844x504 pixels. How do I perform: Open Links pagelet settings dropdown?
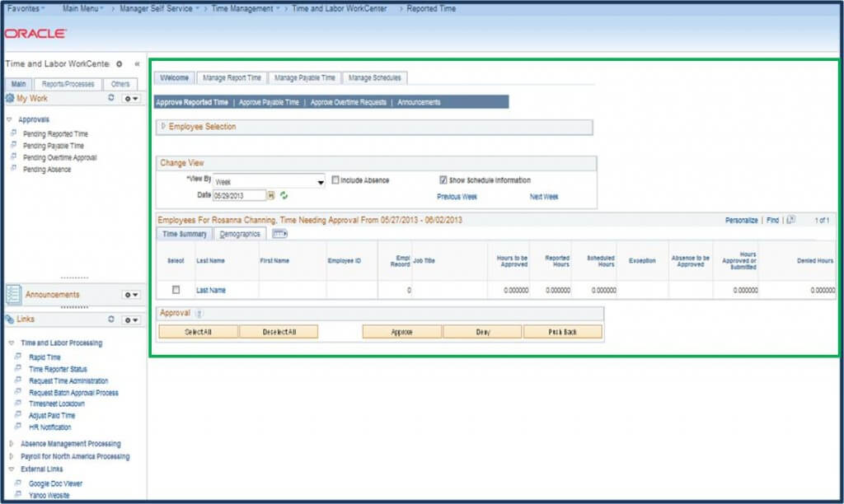tap(131, 320)
